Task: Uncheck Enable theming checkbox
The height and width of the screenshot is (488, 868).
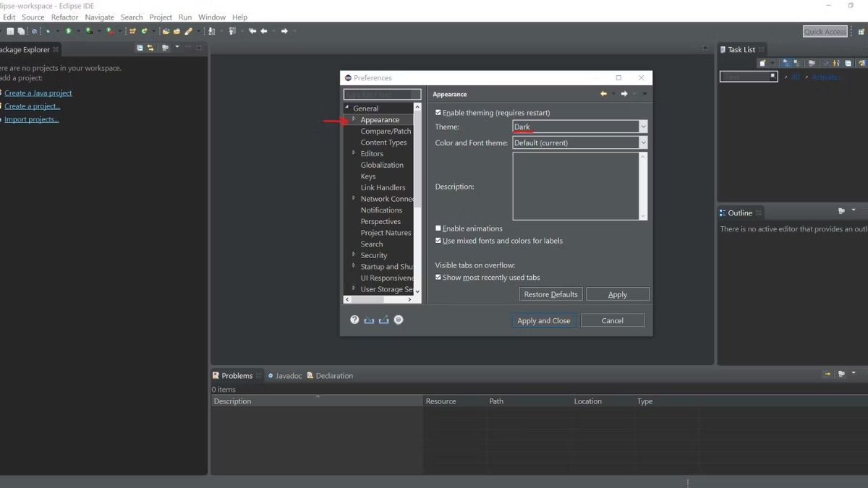Action: (x=438, y=113)
